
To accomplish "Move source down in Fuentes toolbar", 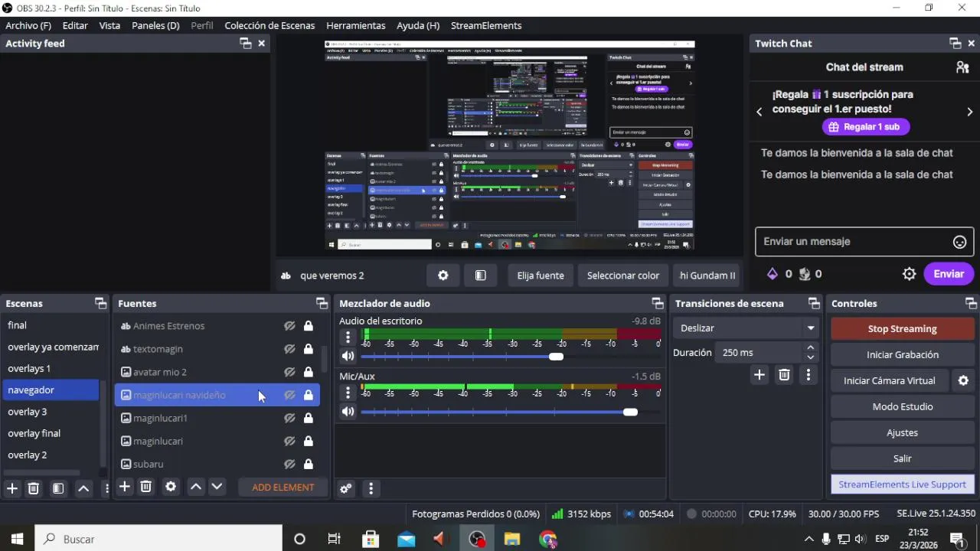I will click(x=217, y=487).
